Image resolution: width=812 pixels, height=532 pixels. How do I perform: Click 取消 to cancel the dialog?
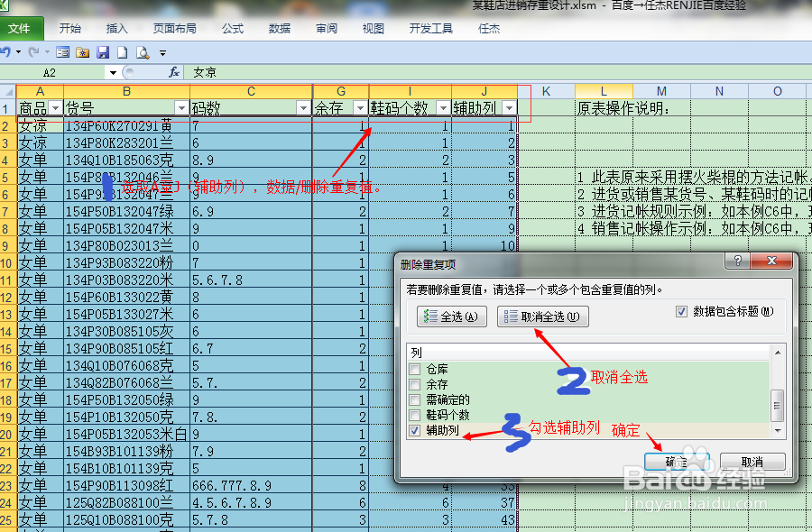tap(752, 463)
